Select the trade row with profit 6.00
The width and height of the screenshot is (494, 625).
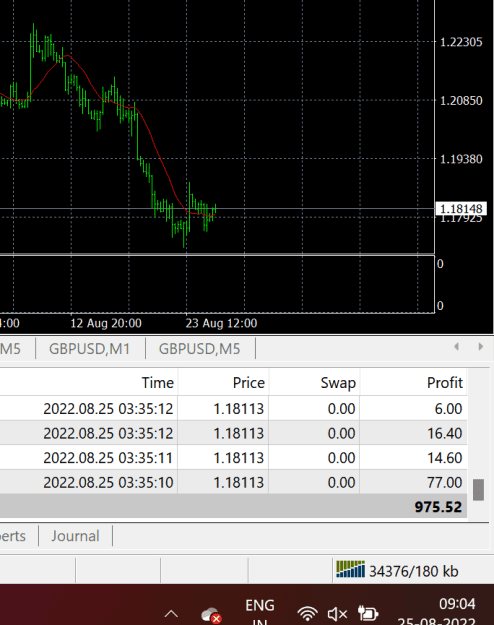pos(233,409)
